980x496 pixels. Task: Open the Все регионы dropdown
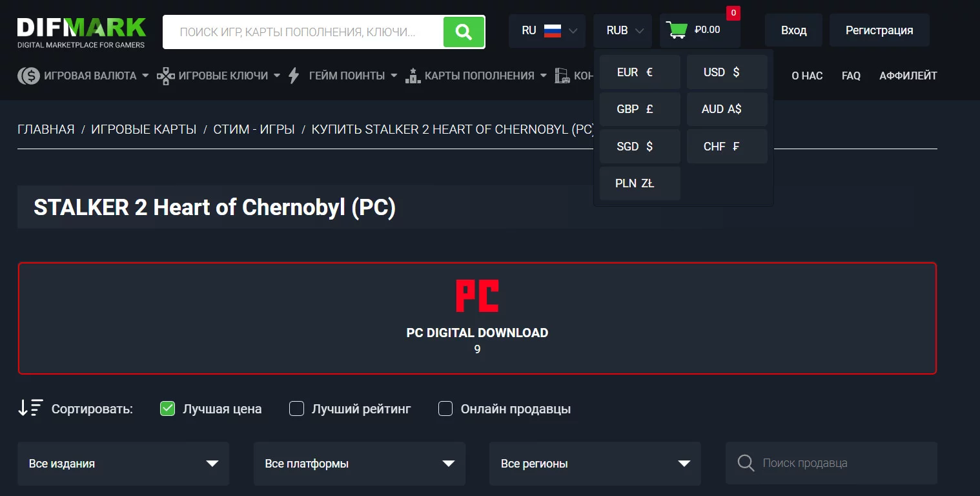[595, 464]
